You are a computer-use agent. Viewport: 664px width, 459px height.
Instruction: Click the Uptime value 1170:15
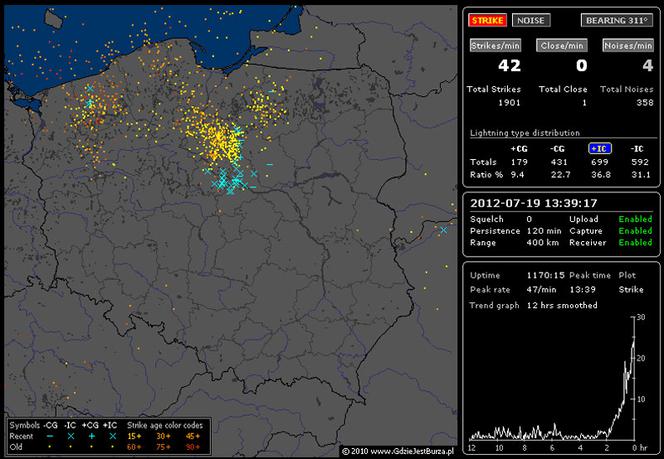click(x=545, y=275)
